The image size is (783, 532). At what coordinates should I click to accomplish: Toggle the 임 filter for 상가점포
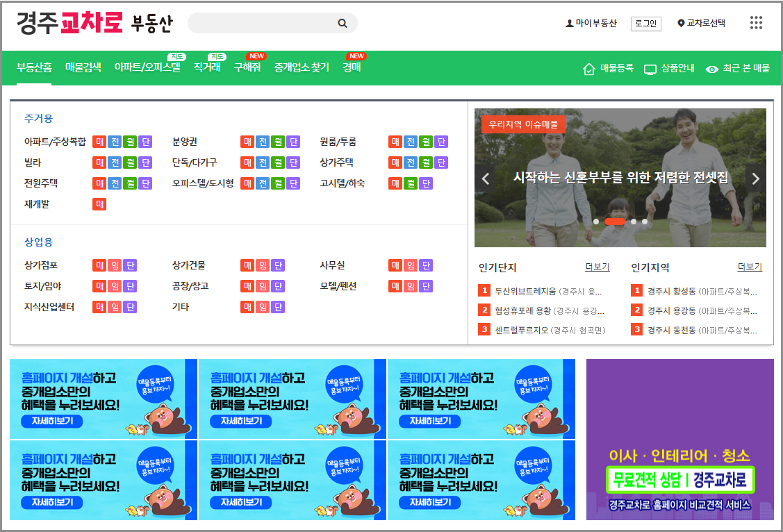pyautogui.click(x=113, y=265)
